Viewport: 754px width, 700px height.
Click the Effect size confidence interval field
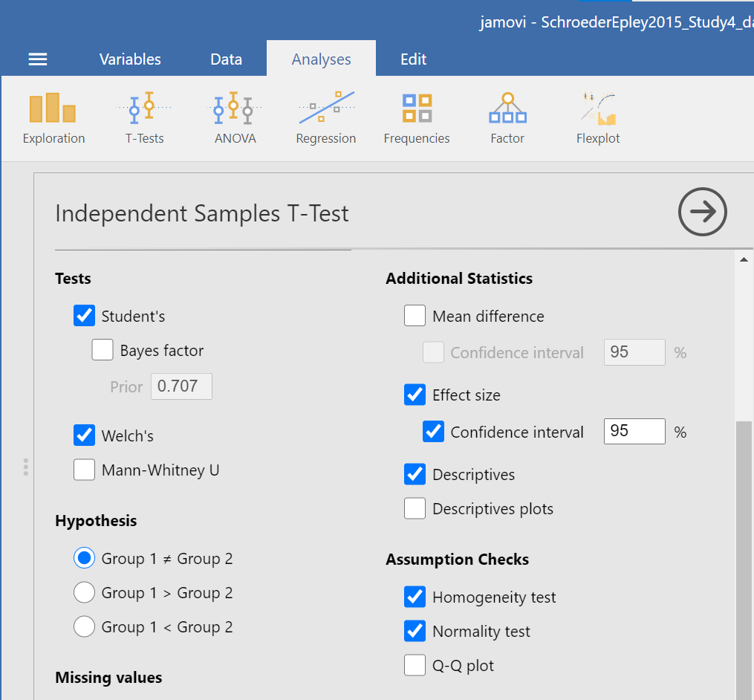pos(634,432)
